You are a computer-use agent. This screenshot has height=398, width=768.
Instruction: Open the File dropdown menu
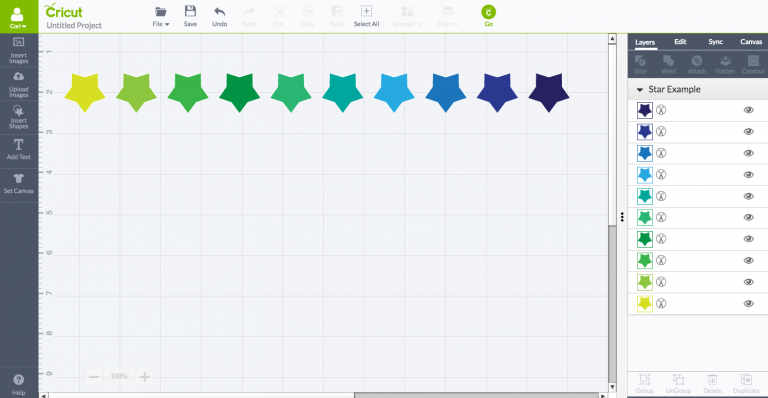click(x=161, y=16)
